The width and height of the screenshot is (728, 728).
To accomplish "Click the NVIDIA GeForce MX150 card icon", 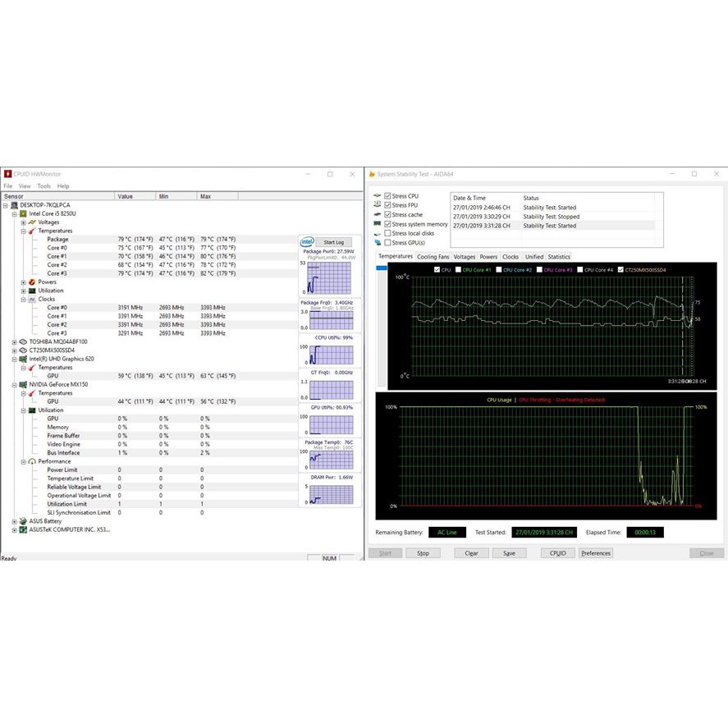I will [23, 384].
